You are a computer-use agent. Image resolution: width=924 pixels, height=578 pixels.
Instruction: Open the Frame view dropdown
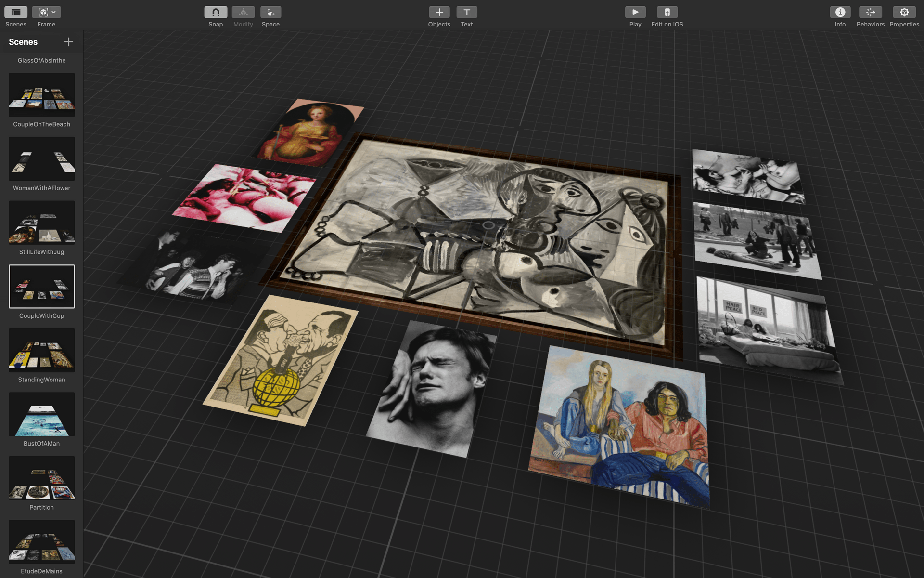[46, 12]
